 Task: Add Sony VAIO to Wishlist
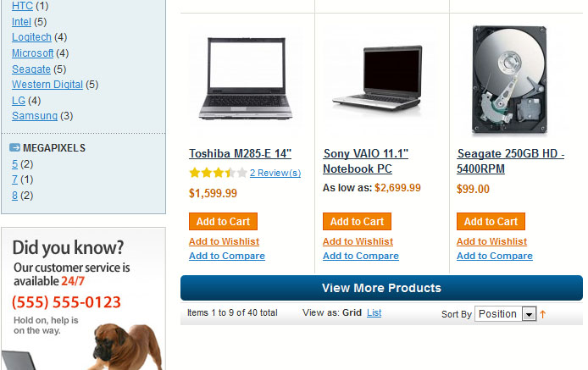coord(358,241)
